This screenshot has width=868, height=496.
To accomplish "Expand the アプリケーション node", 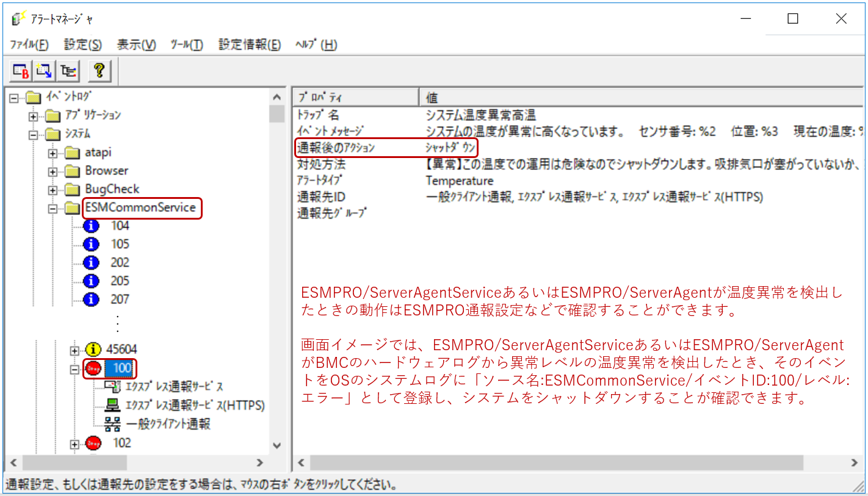I will pos(34,116).
